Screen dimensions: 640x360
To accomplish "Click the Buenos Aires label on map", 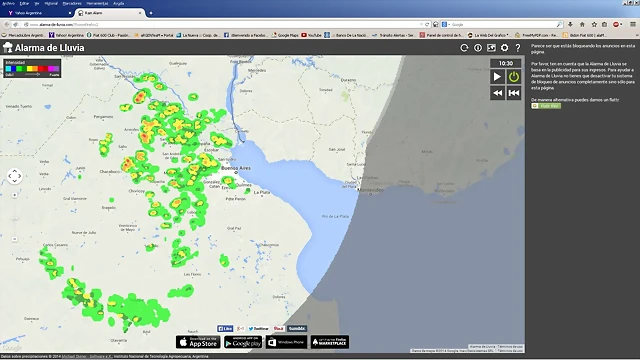I will pyautogui.click(x=236, y=168).
